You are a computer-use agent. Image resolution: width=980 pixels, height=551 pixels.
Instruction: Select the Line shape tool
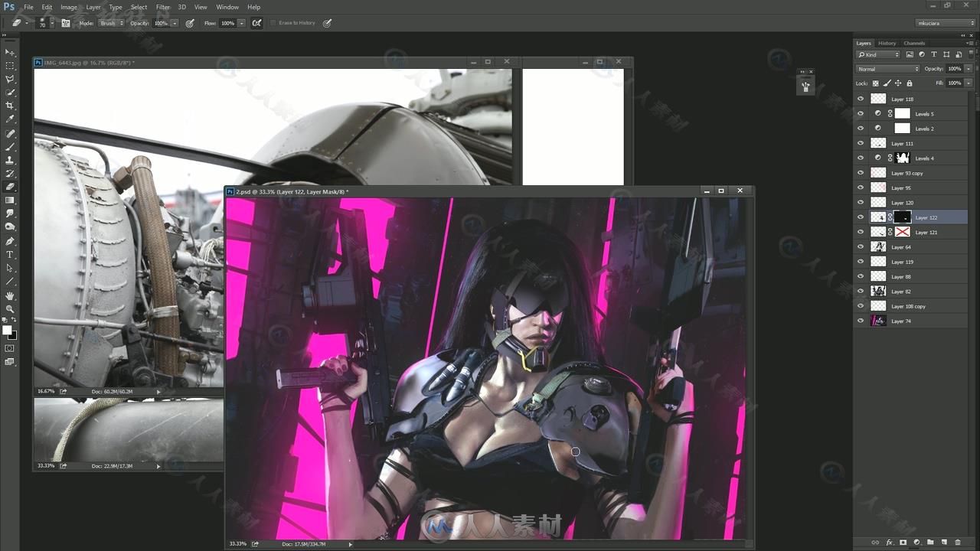coord(10,282)
